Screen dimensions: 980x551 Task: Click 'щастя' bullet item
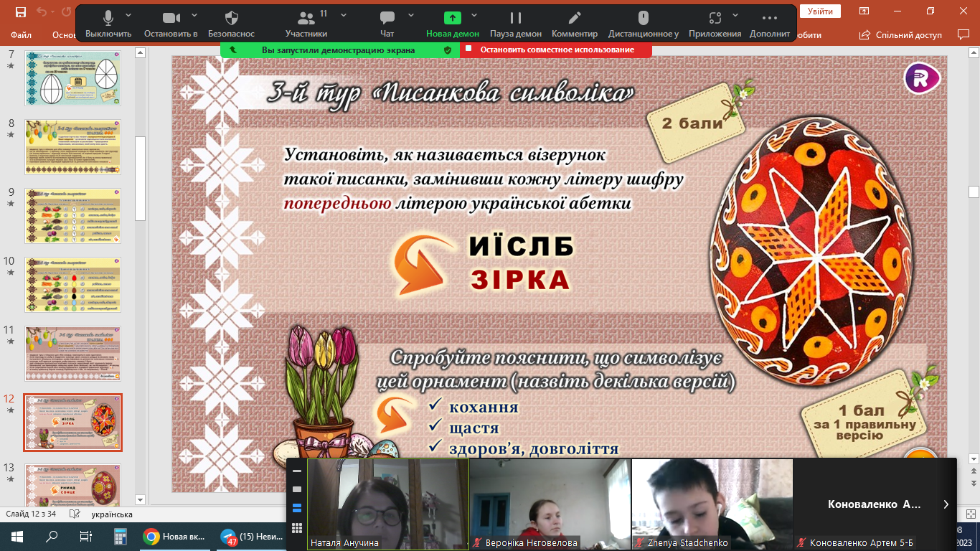point(473,428)
